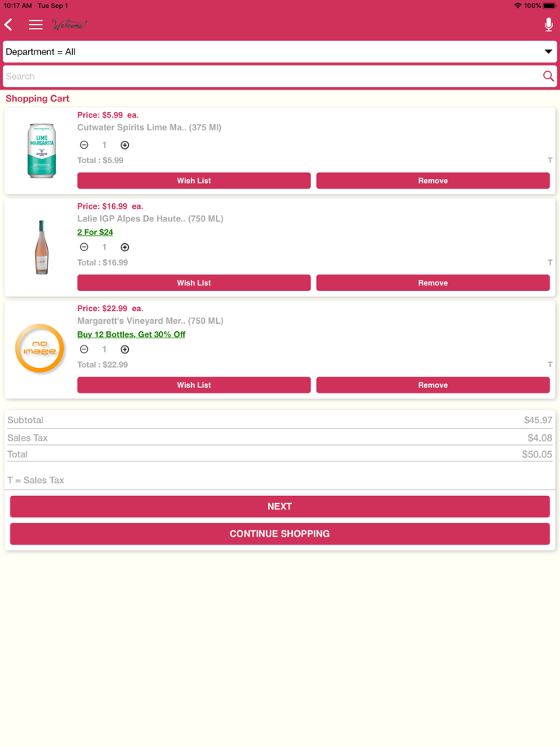Open the 2 For $24 promotion link
The width and height of the screenshot is (560, 747).
[95, 233]
